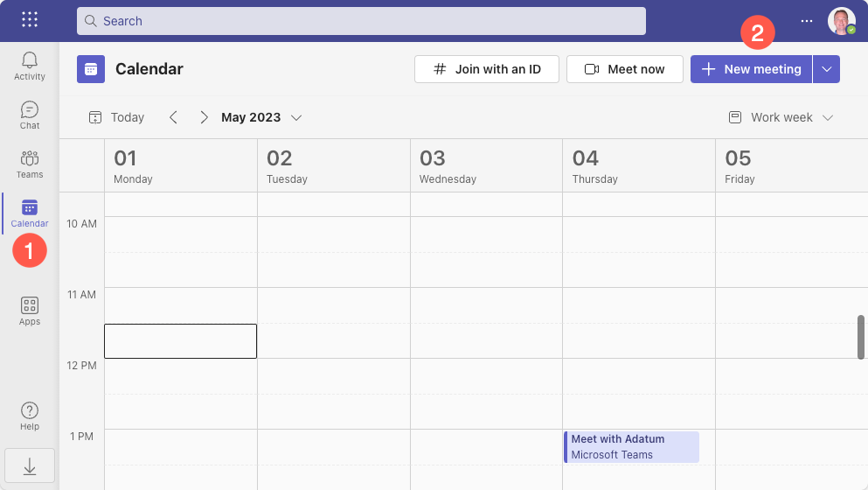Screen dimensions: 868x490
Task: Expand the New meeting dropdown arrow
Action: point(827,69)
